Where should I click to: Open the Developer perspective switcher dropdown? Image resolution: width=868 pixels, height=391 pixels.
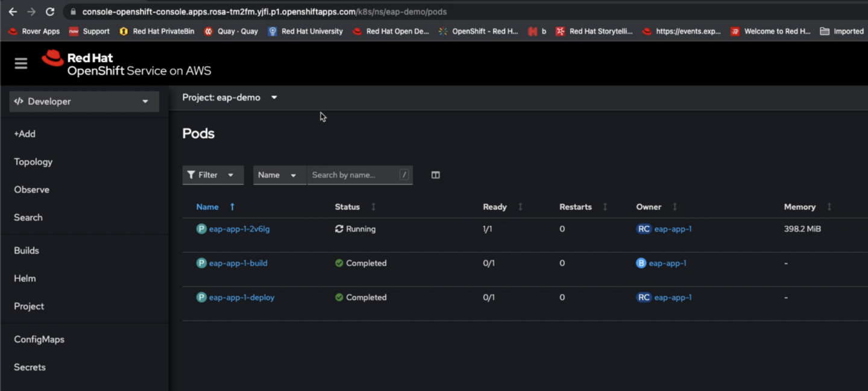[84, 101]
